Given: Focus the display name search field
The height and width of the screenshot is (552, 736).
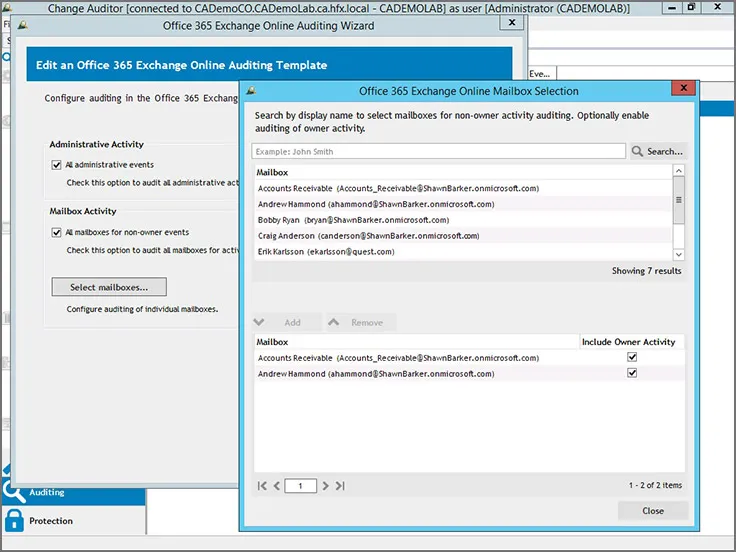Looking at the screenshot, I should pyautogui.click(x=438, y=151).
